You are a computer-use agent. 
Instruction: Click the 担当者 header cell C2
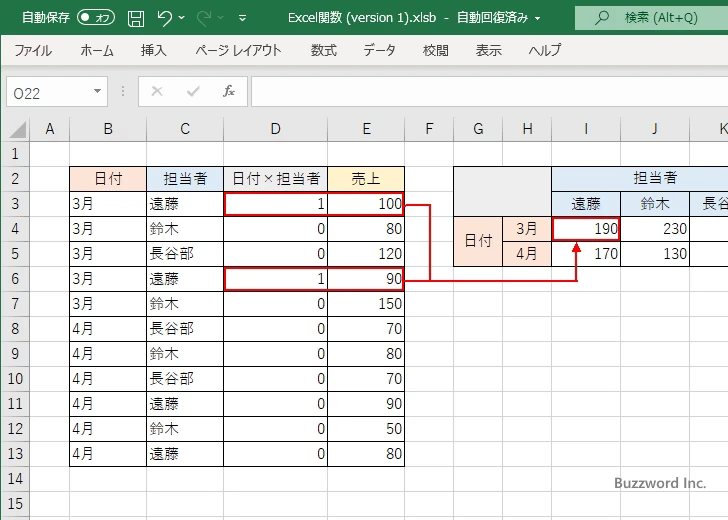point(185,179)
